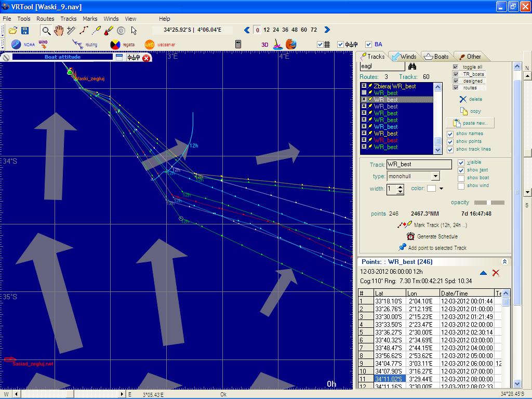Select the magnifier zoom tool
Viewport: 532px width, 399px height.
coord(46,31)
